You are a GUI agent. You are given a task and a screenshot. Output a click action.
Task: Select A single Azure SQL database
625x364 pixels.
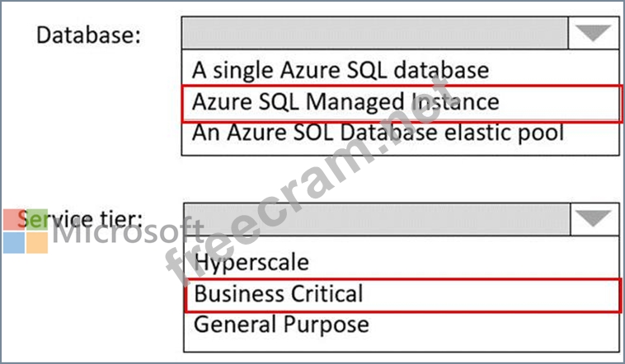click(341, 68)
